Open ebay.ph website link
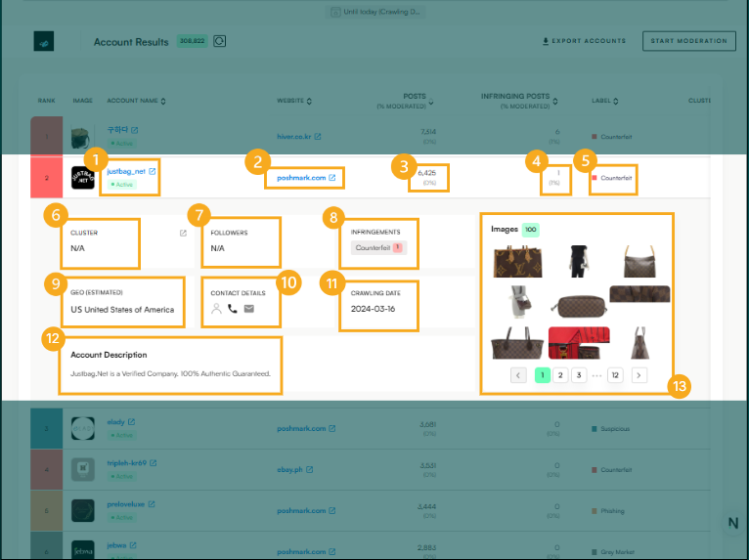 pos(290,470)
